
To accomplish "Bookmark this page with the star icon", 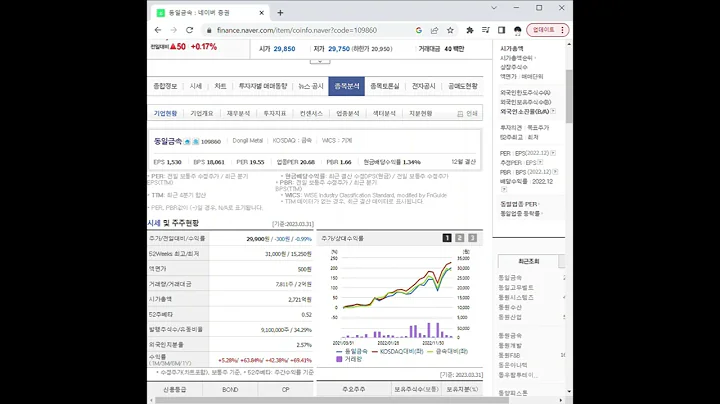I will click(450, 30).
